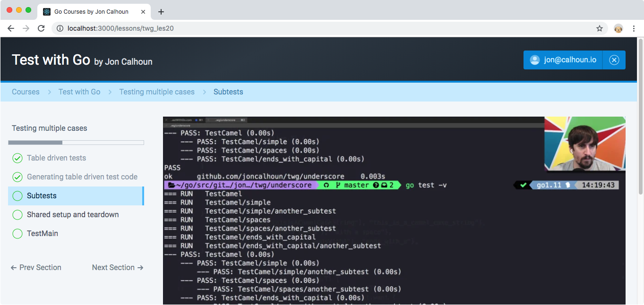Select the Subtests lesson in sidebar
644x305 pixels.
tap(76, 196)
